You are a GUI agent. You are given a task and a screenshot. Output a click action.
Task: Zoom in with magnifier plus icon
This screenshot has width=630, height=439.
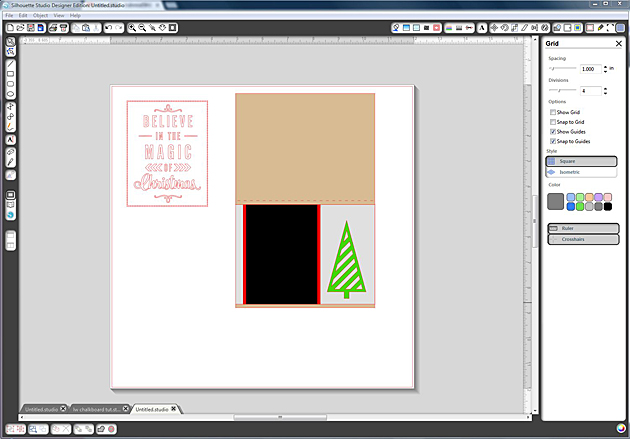(x=132, y=28)
